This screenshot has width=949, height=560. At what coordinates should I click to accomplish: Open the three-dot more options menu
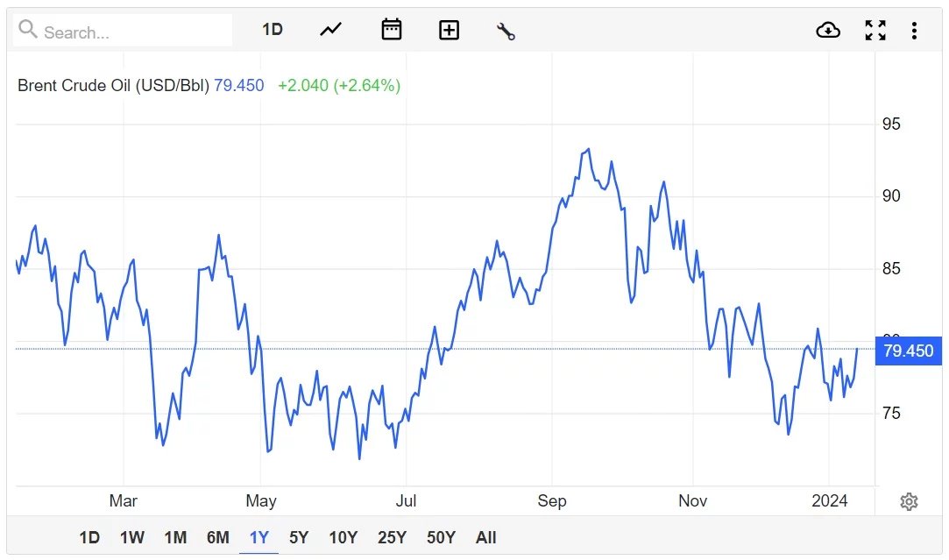(914, 31)
